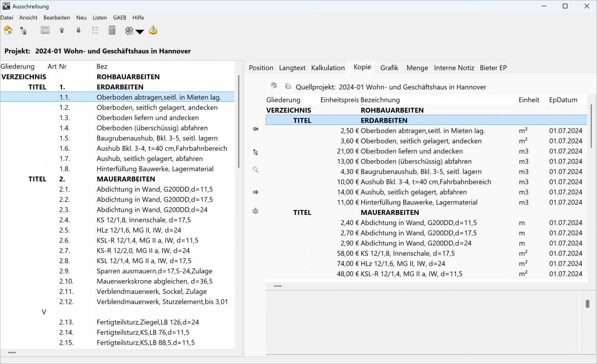Open the Bearbeiten menu

[57, 18]
